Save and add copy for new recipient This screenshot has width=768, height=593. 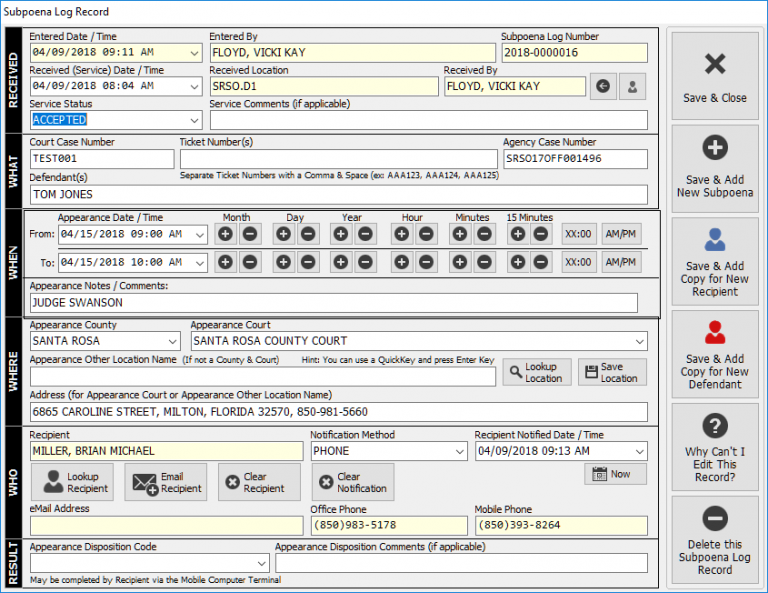coord(715,260)
